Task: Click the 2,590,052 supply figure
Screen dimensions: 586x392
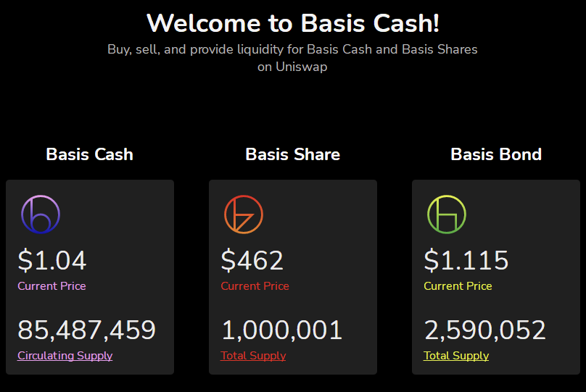Action: pos(484,330)
